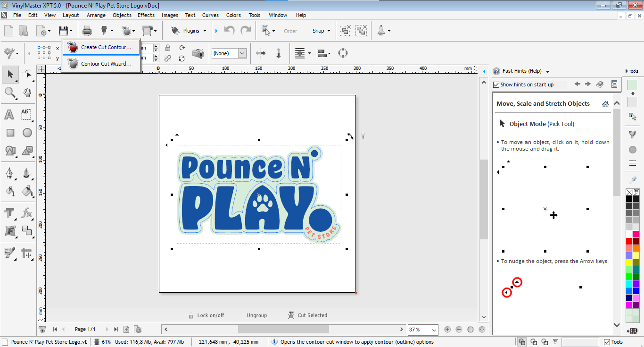This screenshot has height=347, width=644.
Task: Choose Create Cut Contour... menu entry
Action: pos(101,47)
